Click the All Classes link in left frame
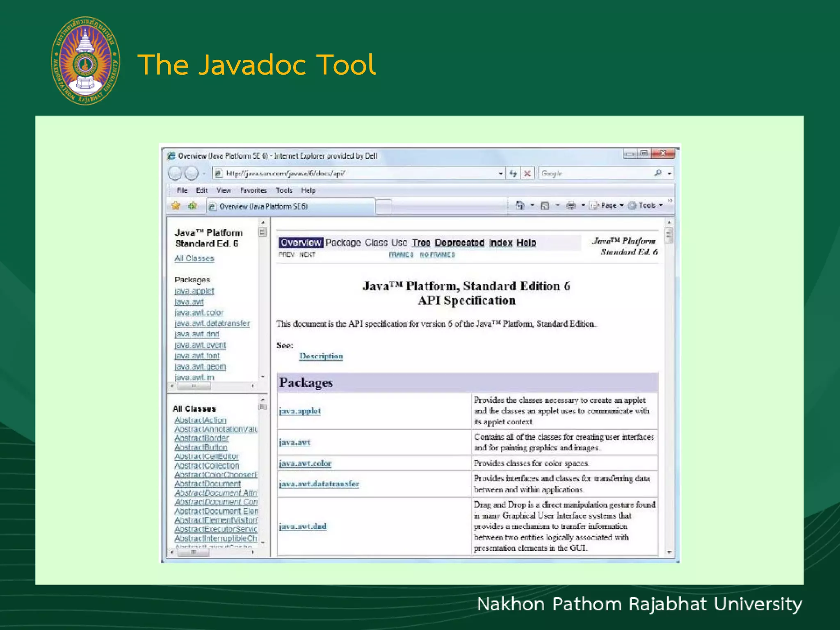This screenshot has width=840, height=630. coord(194,258)
